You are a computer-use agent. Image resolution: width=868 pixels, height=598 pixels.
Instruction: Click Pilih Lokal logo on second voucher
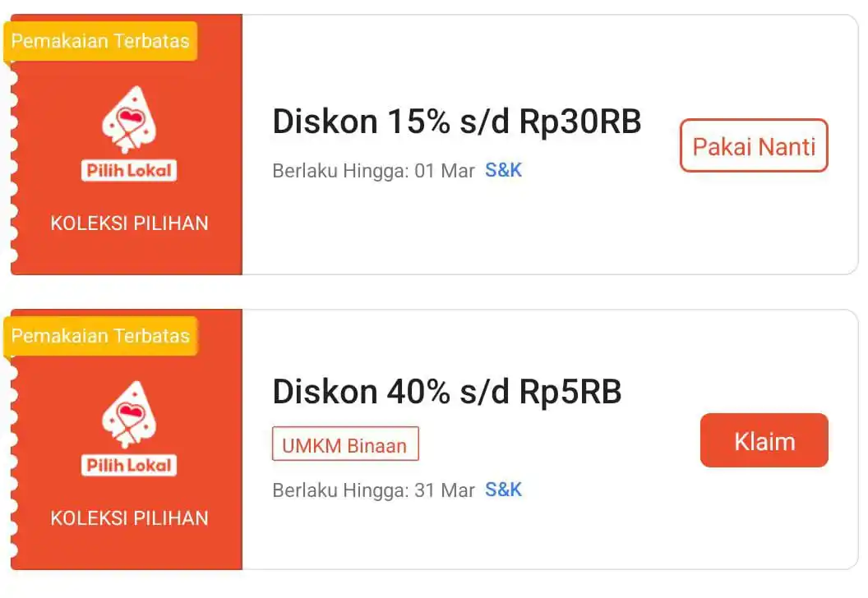pos(129,428)
